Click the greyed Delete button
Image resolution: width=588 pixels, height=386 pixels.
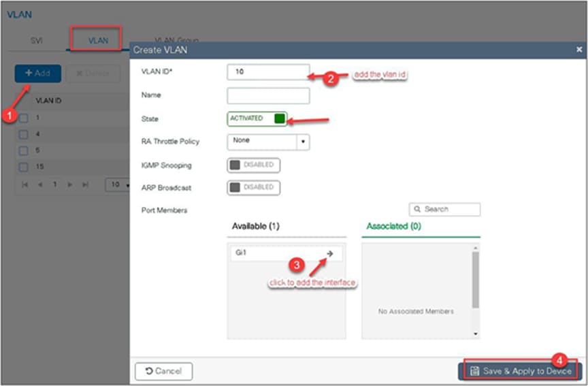pyautogui.click(x=93, y=73)
